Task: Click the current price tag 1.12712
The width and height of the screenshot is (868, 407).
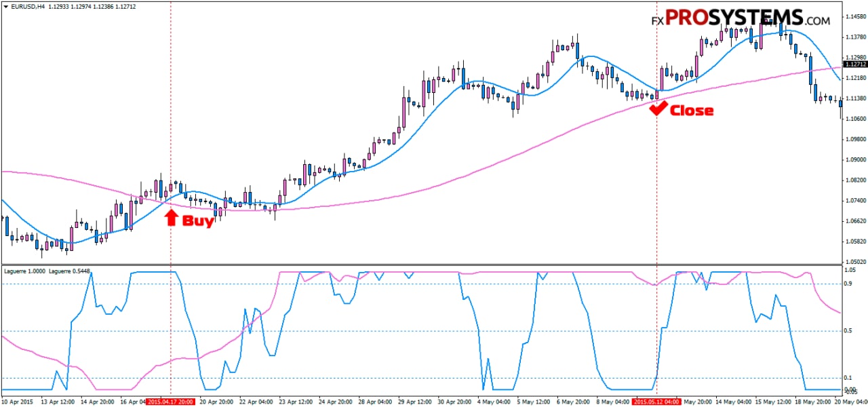Action: (856, 64)
